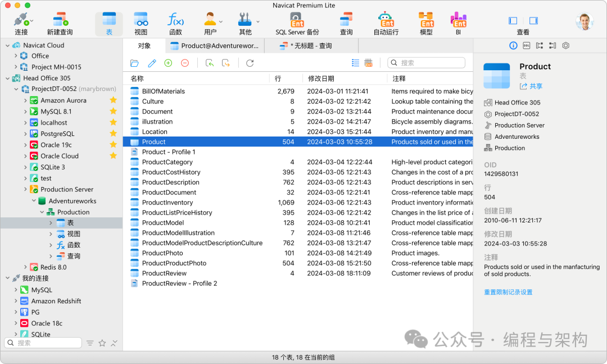607x364 pixels.
Task: Toggle Oracle Cloud favorite star
Action: tap(114, 156)
